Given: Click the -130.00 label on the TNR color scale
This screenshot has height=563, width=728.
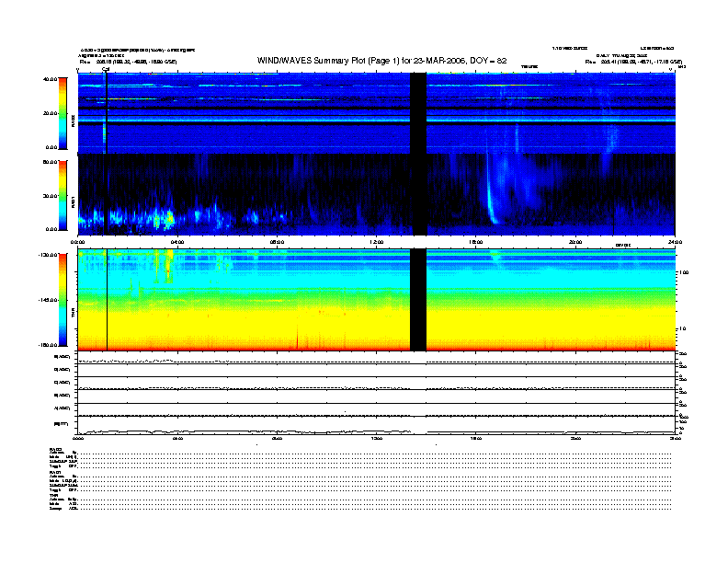Looking at the screenshot, I should pyautogui.click(x=48, y=255).
